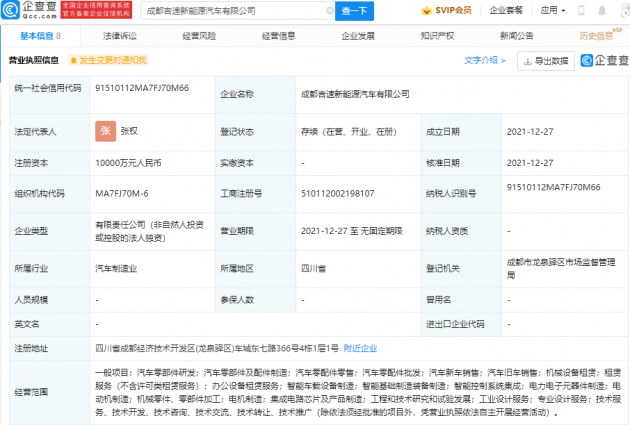Select registration status 存续（在营、开业、在册）
The image size is (630, 425).
pos(349,132)
